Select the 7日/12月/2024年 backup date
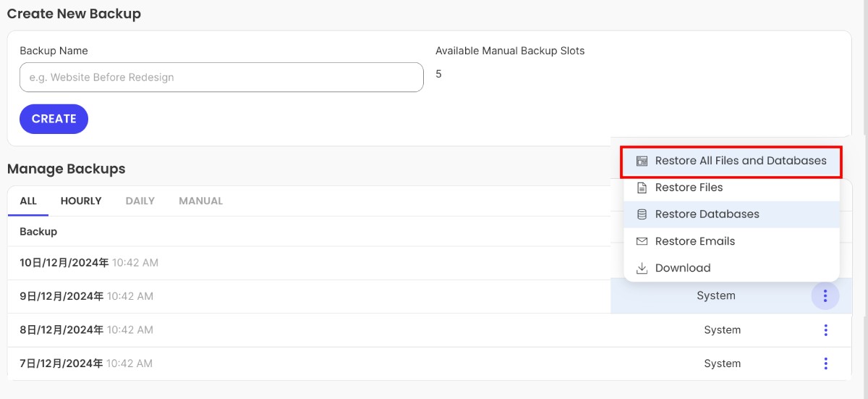Image resolution: width=868 pixels, height=399 pixels. coord(61,364)
